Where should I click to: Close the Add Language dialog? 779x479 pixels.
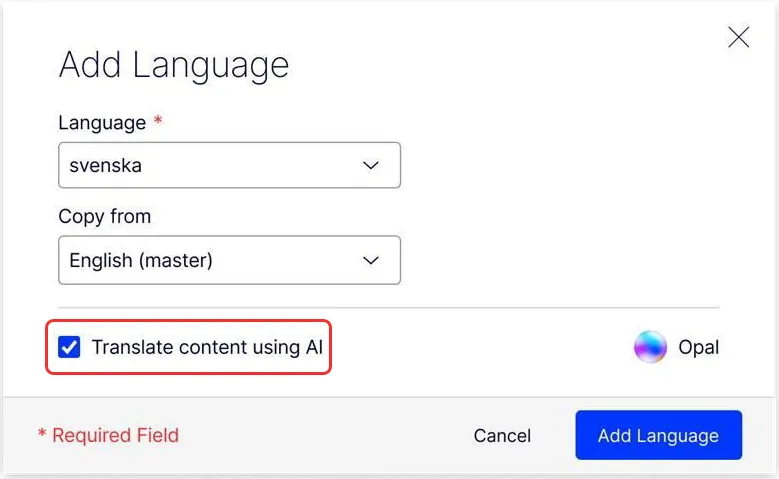point(738,37)
